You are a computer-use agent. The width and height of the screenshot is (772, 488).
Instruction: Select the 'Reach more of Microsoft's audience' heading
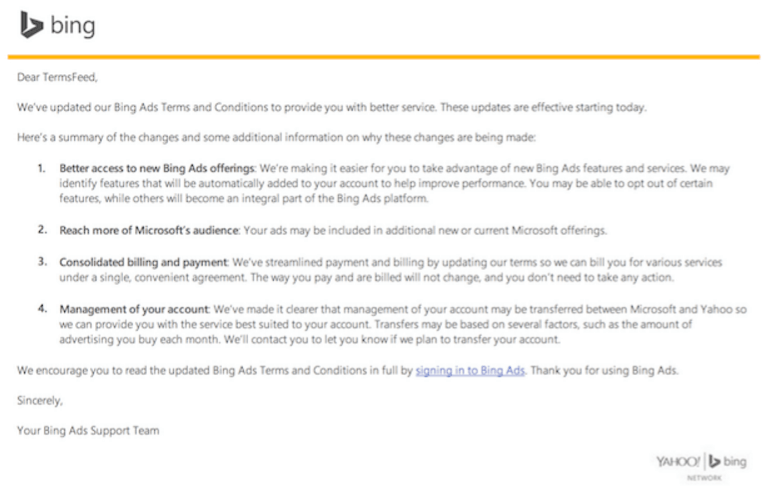click(x=148, y=230)
